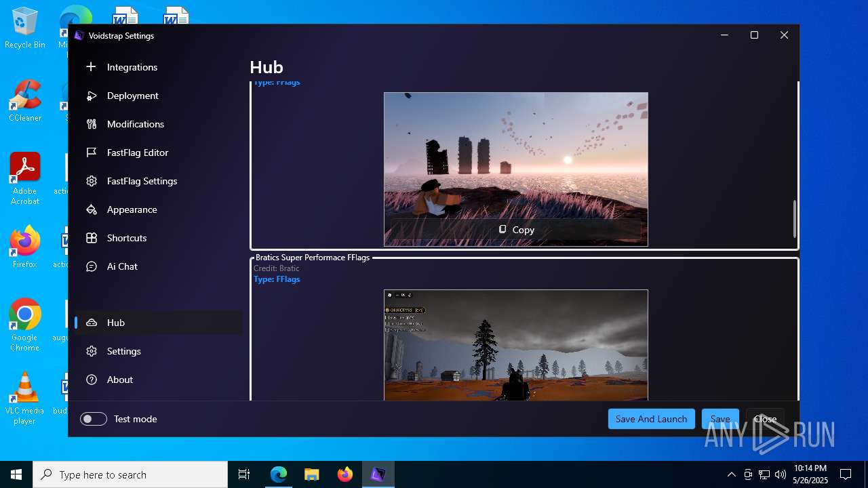
Task: Show hidden system tray icons
Action: pos(731,474)
